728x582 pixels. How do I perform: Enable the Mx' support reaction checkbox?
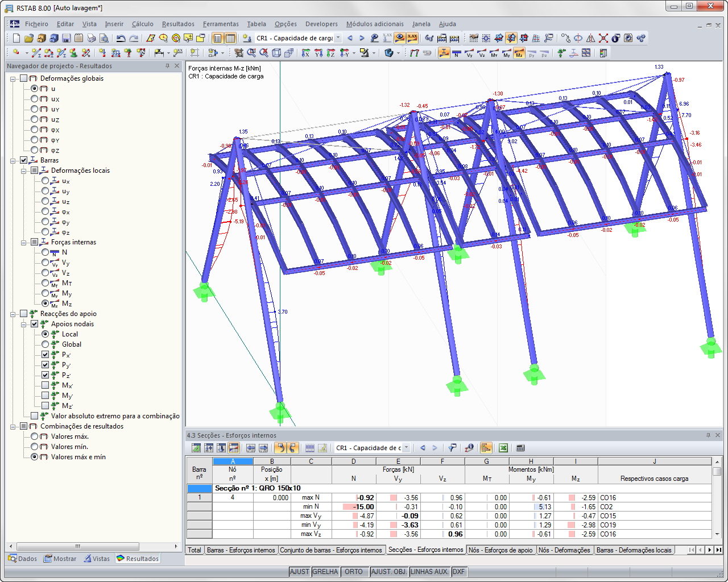click(45, 385)
